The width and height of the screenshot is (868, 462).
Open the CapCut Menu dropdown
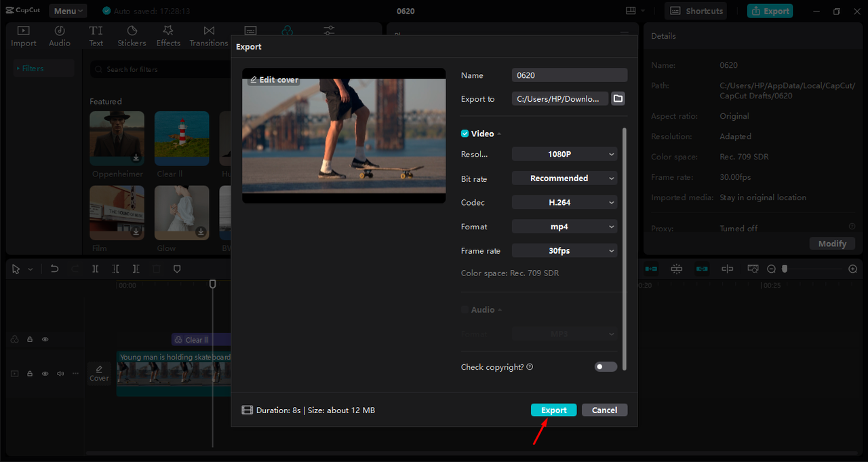point(68,11)
